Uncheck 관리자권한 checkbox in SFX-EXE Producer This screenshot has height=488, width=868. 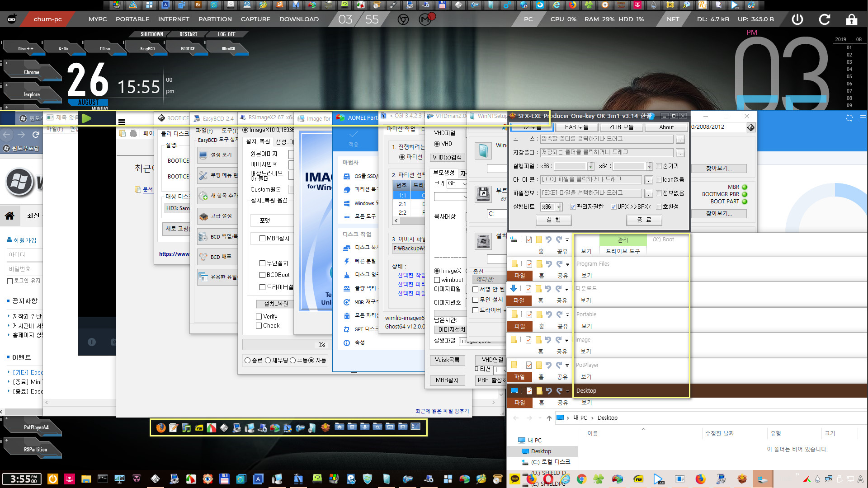pyautogui.click(x=573, y=207)
